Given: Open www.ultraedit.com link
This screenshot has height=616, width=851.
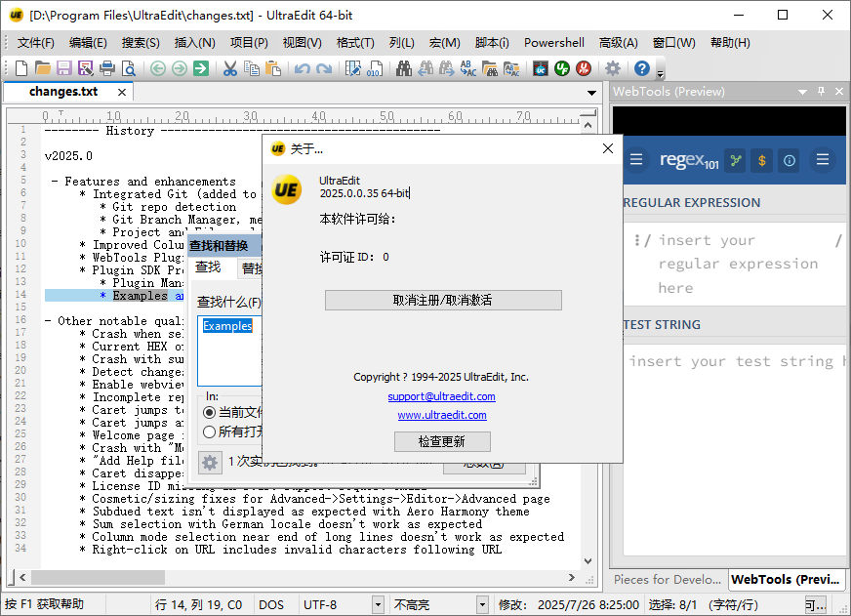Looking at the screenshot, I should point(442,415).
